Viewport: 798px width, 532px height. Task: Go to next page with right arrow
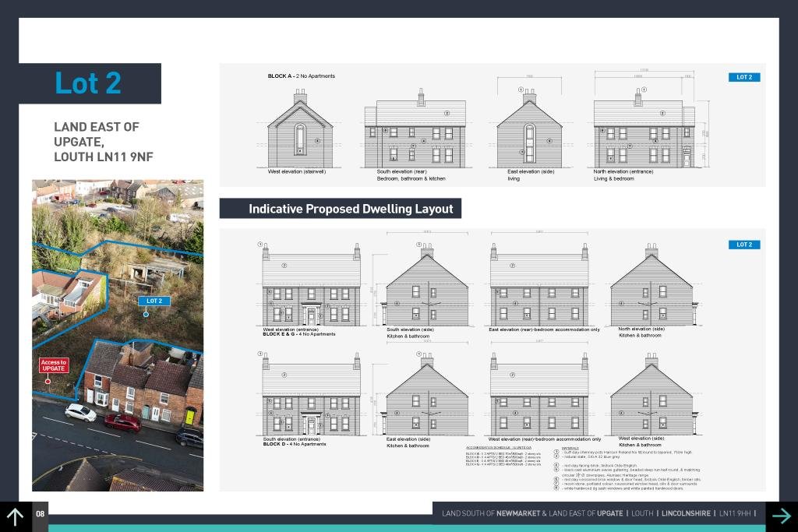pyautogui.click(x=782, y=516)
